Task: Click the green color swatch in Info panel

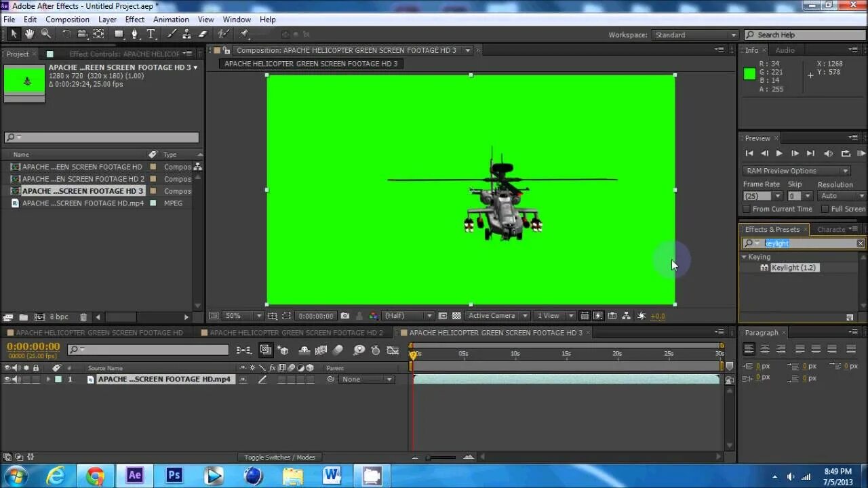Action: point(749,75)
